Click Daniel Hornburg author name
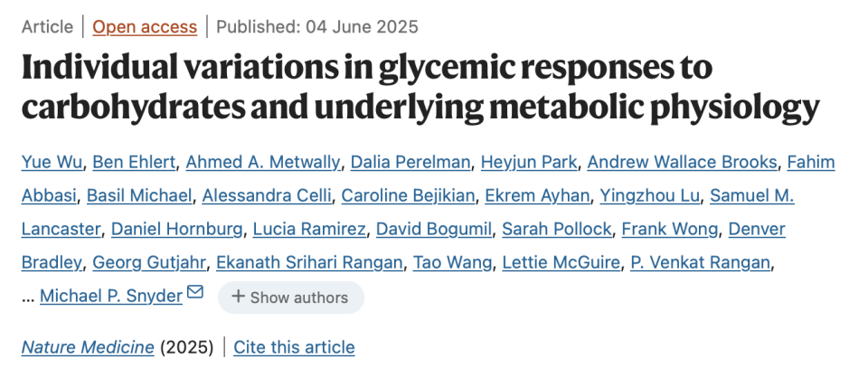The image size is (868, 368). pyautogui.click(x=177, y=229)
